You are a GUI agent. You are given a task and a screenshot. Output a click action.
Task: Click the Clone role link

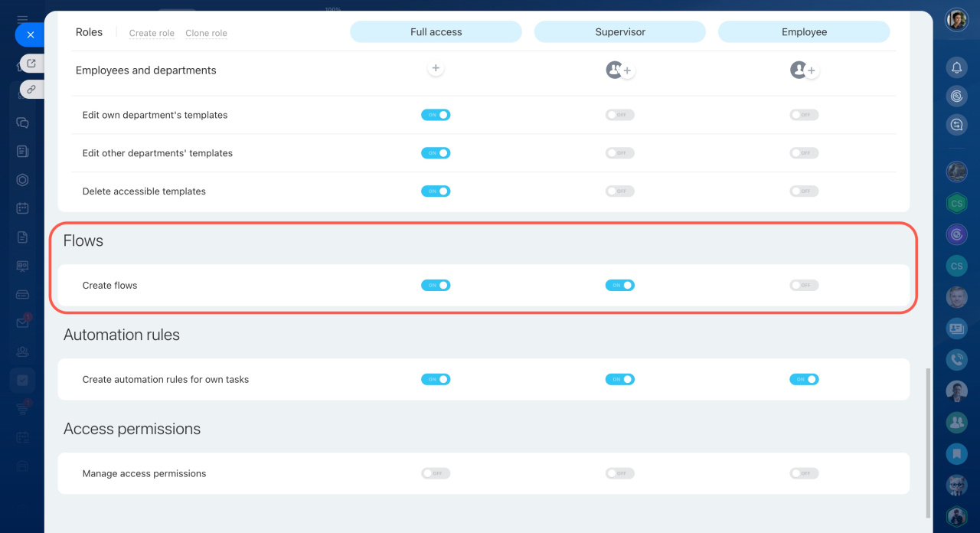(x=206, y=34)
